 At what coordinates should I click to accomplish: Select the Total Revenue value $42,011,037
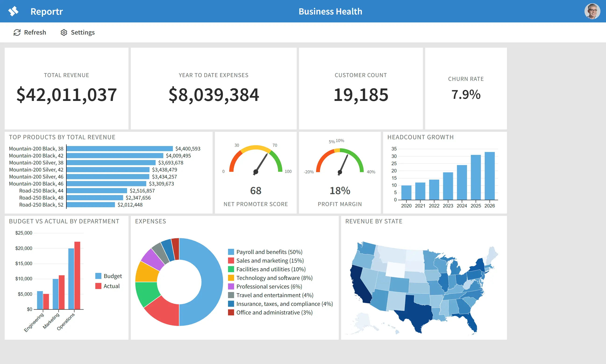[66, 94]
